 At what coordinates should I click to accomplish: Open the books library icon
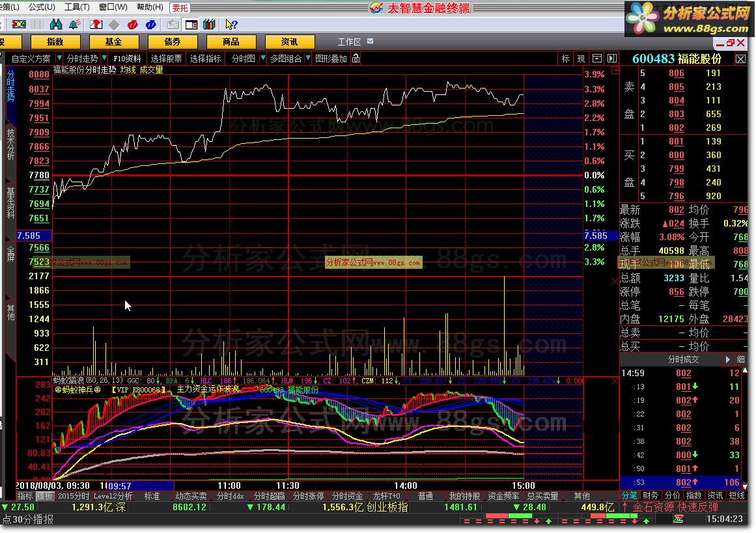[x=209, y=24]
